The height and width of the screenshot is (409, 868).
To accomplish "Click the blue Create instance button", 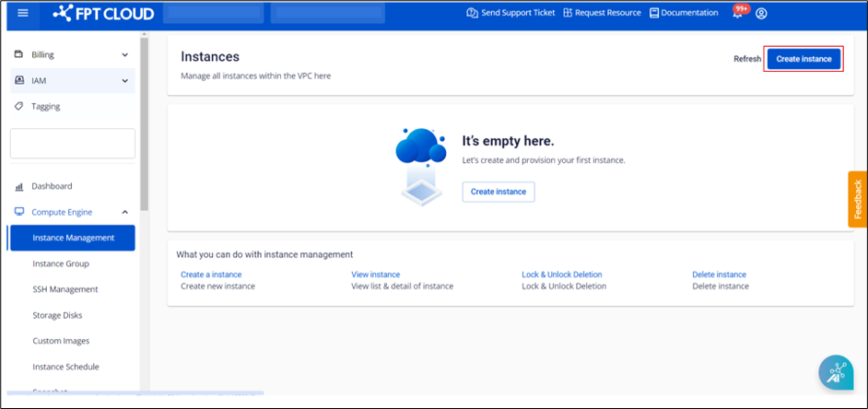I will coord(803,59).
